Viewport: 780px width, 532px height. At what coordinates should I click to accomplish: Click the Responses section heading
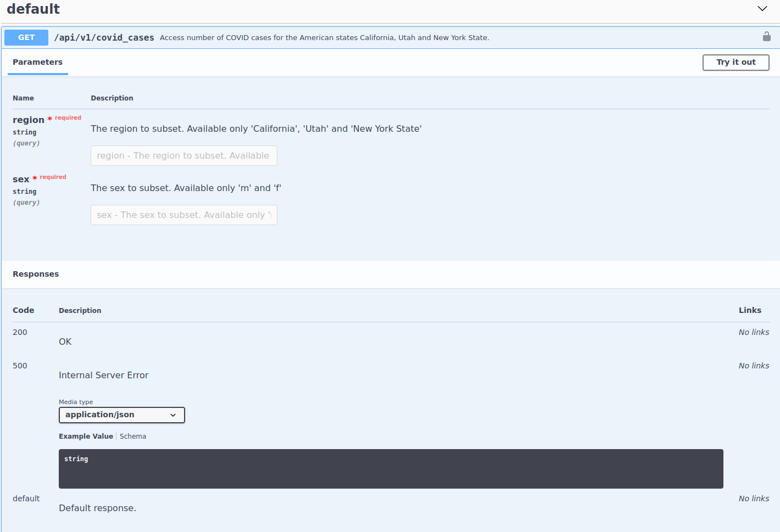click(x=36, y=274)
